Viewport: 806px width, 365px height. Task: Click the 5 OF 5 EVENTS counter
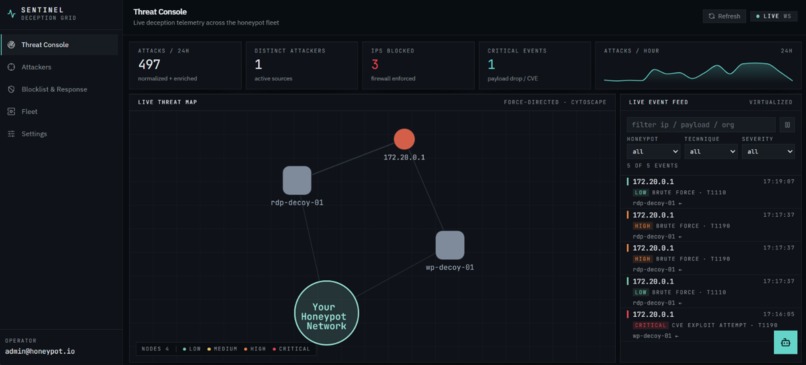coord(652,166)
